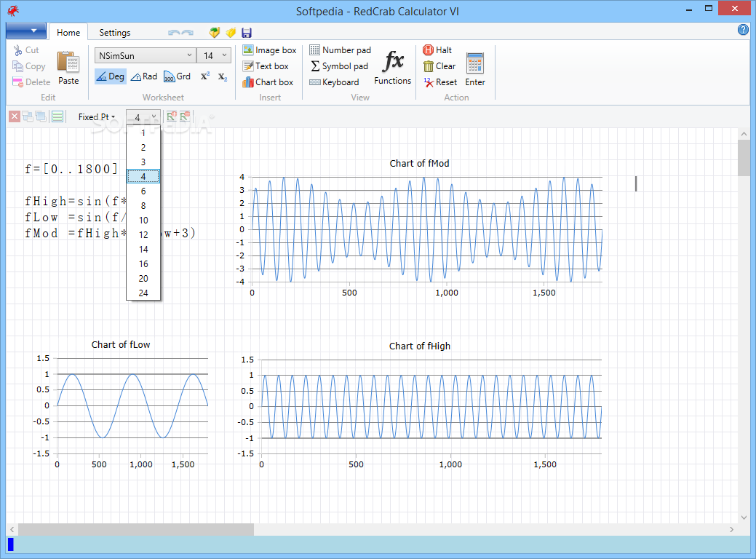Choose 8 in decimal places list
The width and height of the screenshot is (756, 559).
pos(143,205)
